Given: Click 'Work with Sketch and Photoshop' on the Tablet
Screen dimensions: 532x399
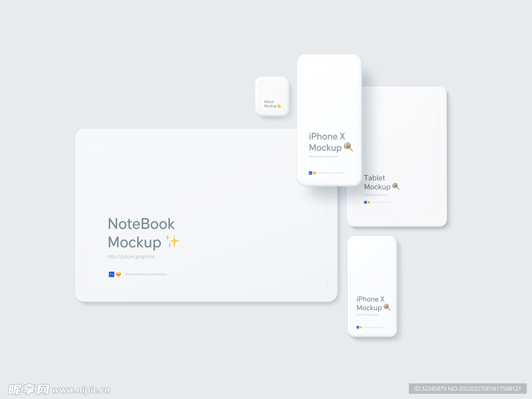Looking at the screenshot, I should [x=382, y=202].
